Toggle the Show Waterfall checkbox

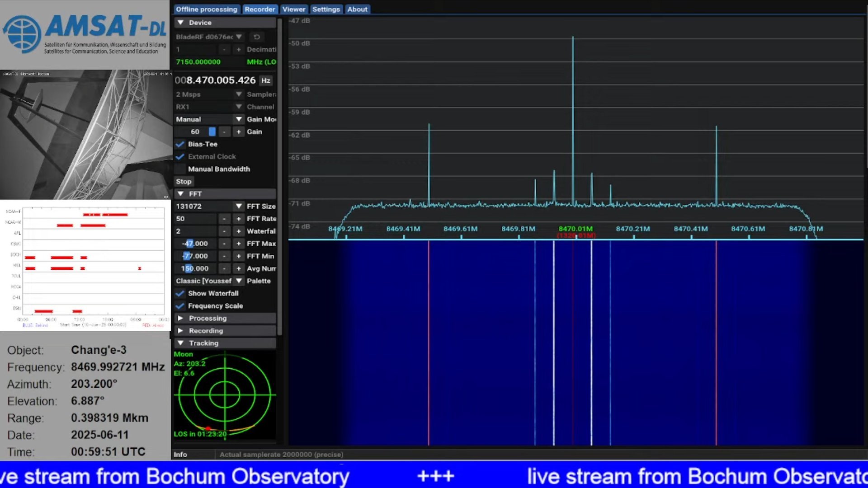[x=180, y=293]
